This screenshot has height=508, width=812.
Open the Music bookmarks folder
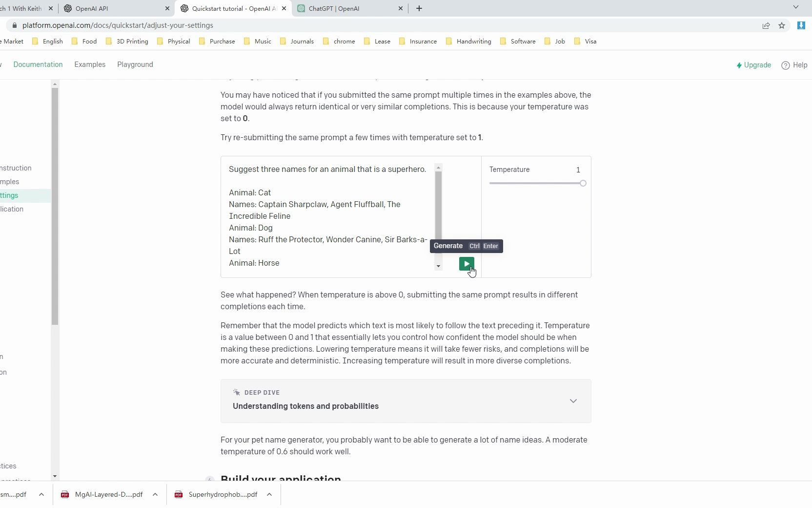258,42
